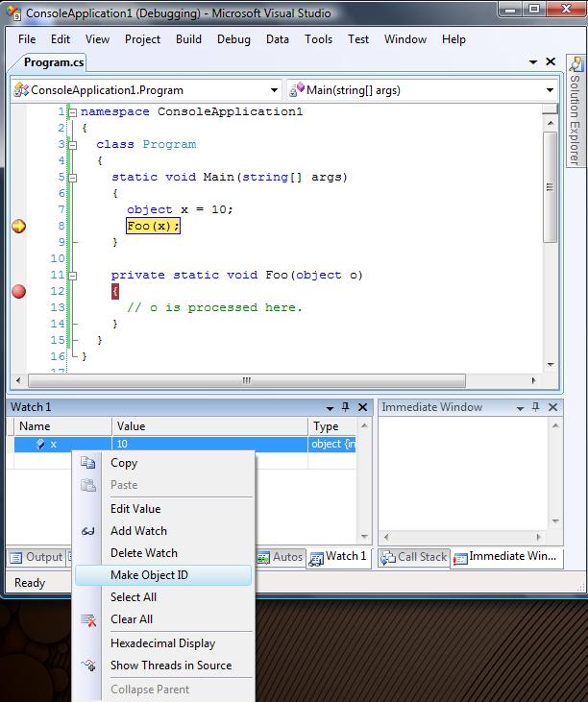Open the Help menu
588x702 pixels.
pos(453,39)
